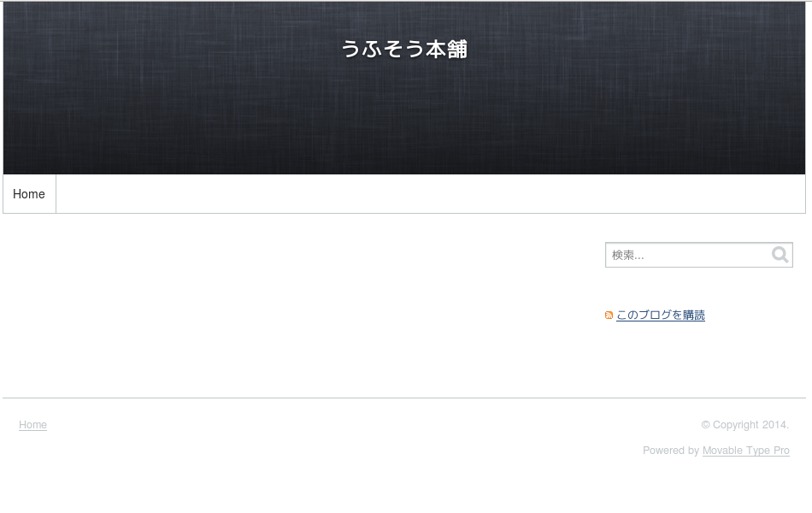
Task: Click the orange RSS feed icon
Action: click(609, 315)
